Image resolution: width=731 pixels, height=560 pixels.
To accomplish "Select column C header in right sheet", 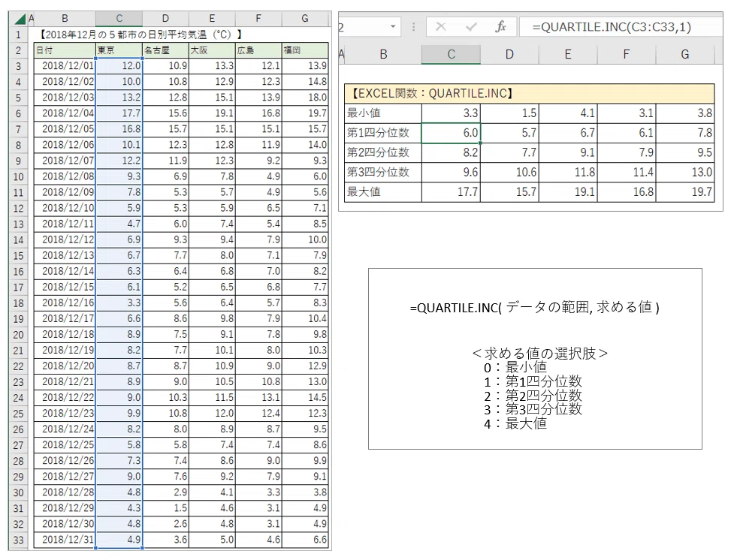I will 451,55.
